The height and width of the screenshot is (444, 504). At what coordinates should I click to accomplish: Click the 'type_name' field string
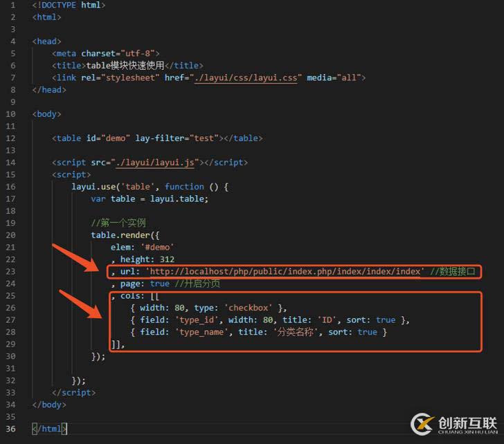[201, 332]
